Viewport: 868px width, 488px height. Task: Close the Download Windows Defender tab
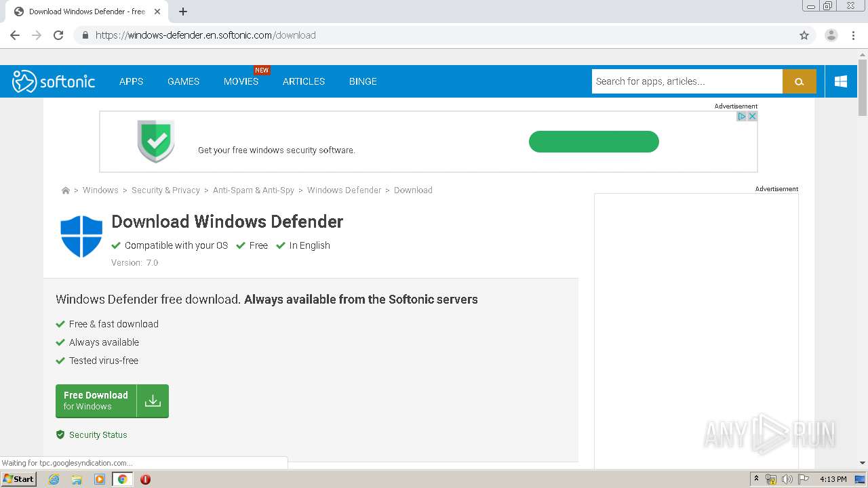tap(158, 12)
